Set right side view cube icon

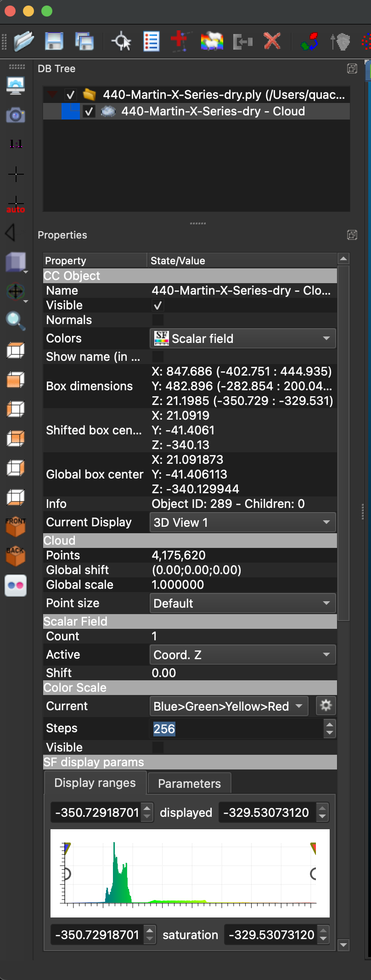click(x=16, y=468)
